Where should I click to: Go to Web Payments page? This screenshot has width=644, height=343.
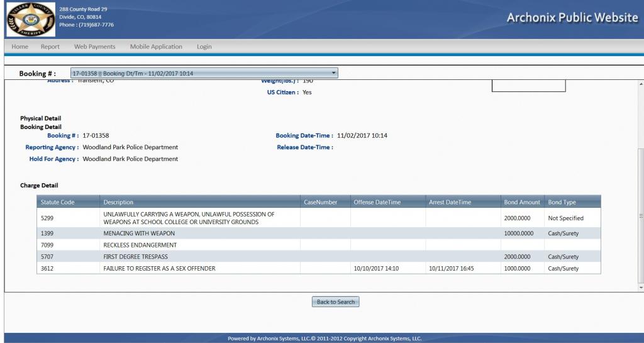(x=95, y=47)
